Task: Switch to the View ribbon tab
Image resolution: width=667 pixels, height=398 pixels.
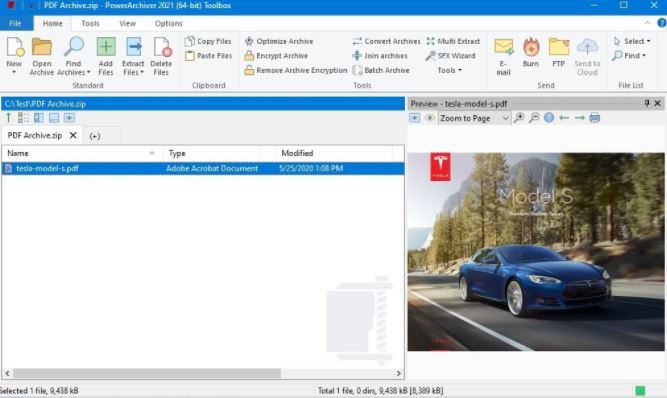Action: click(x=127, y=23)
